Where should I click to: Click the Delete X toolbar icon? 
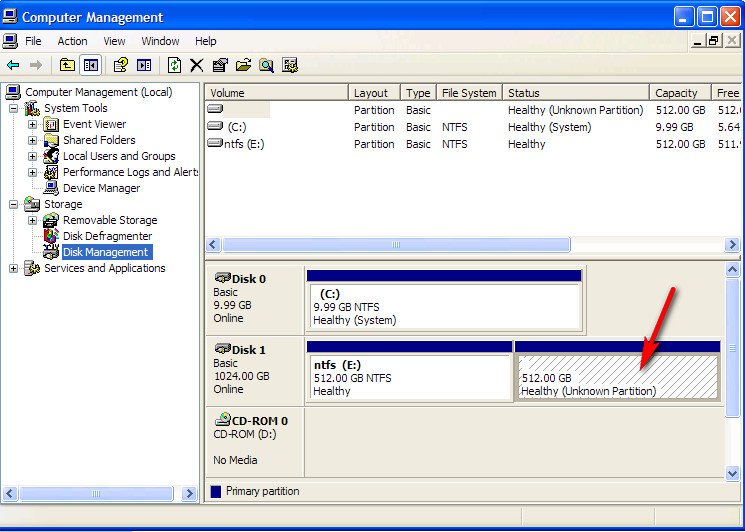point(196,65)
